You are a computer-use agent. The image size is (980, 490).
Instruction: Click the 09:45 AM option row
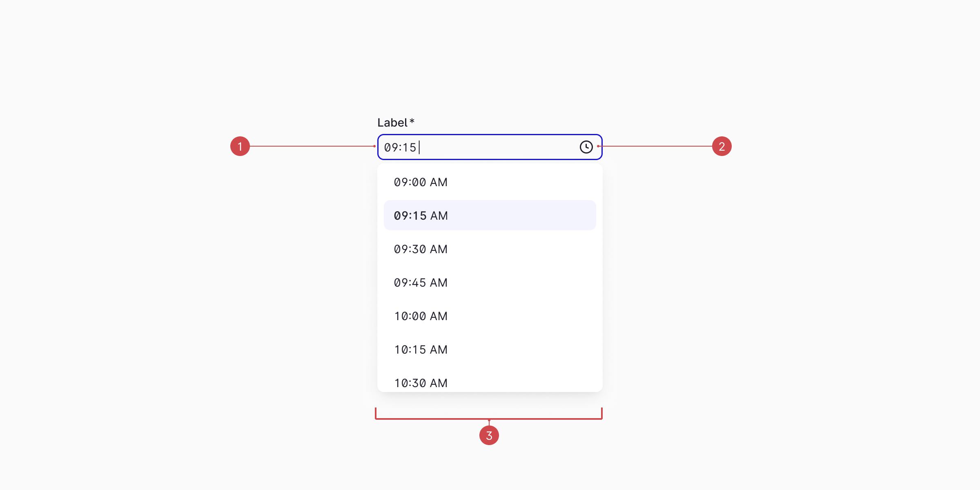point(490,282)
